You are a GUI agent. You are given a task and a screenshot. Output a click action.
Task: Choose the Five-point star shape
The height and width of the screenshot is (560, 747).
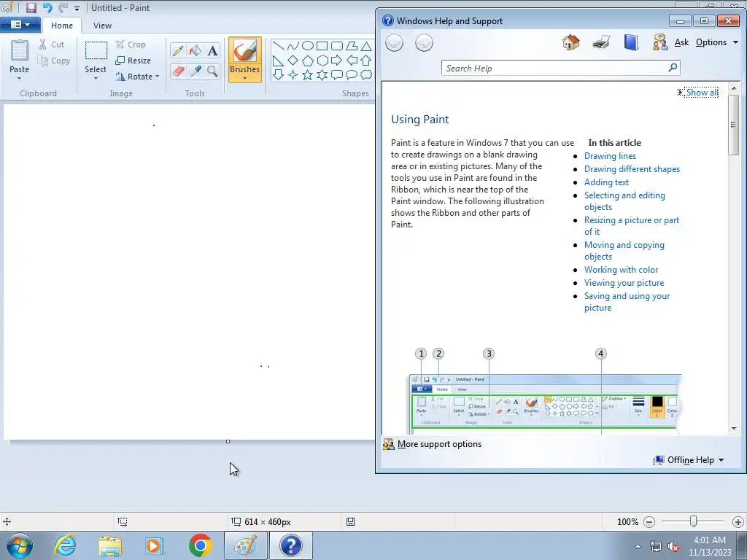tap(308, 75)
